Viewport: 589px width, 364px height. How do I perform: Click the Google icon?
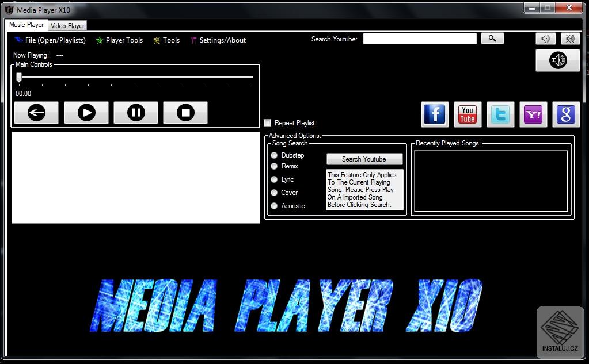(x=565, y=114)
